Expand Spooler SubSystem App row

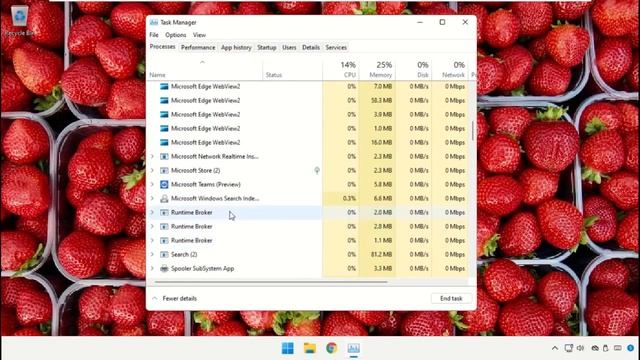pyautogui.click(x=152, y=269)
